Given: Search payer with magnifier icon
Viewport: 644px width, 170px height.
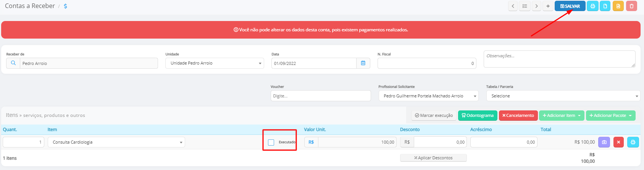Looking at the screenshot, I should tap(13, 63).
